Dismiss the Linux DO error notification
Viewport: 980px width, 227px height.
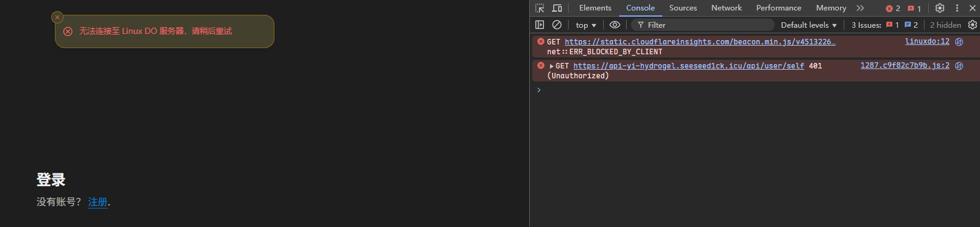pos(57,17)
